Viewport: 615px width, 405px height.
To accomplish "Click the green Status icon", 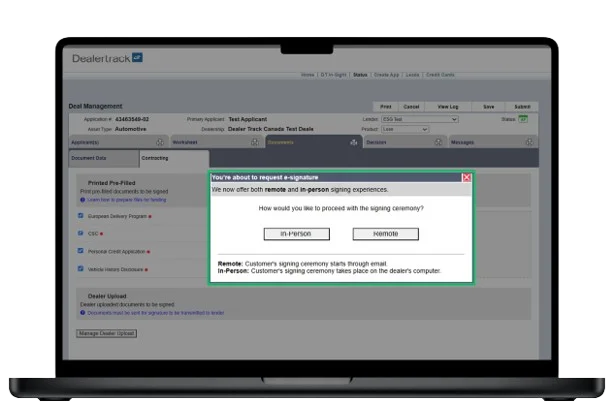I will [522, 119].
